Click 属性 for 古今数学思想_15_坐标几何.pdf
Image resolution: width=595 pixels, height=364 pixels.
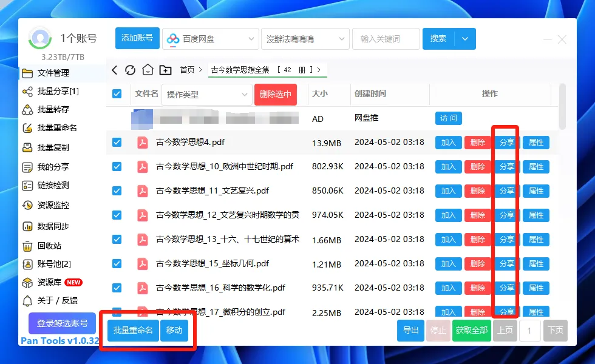pos(536,264)
